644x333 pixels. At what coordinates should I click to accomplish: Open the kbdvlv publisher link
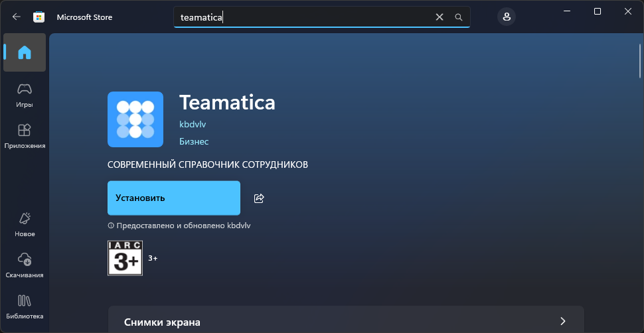193,124
